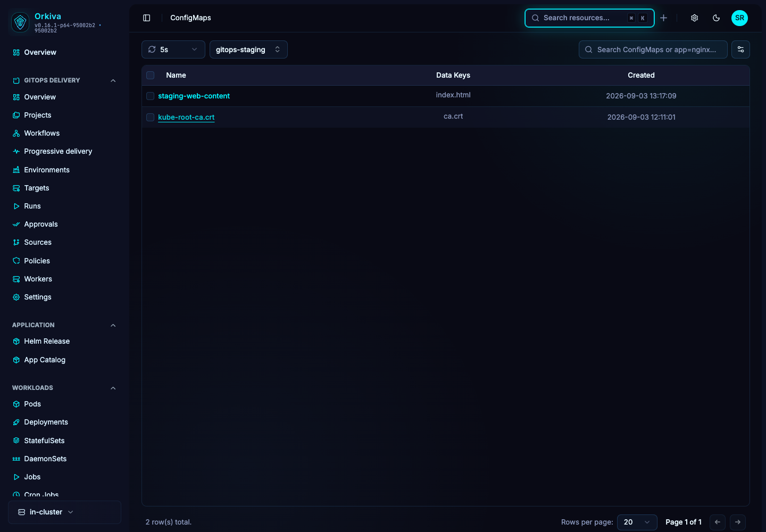Viewport: 766px width, 532px height.
Task: Click the Orkiva logo icon
Action: pos(20,22)
